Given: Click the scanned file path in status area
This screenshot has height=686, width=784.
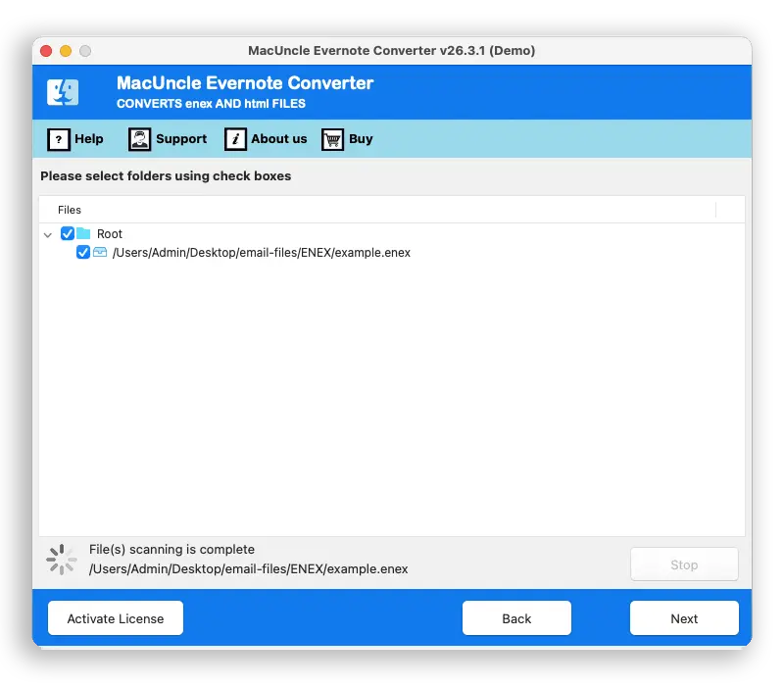Looking at the screenshot, I should (249, 569).
